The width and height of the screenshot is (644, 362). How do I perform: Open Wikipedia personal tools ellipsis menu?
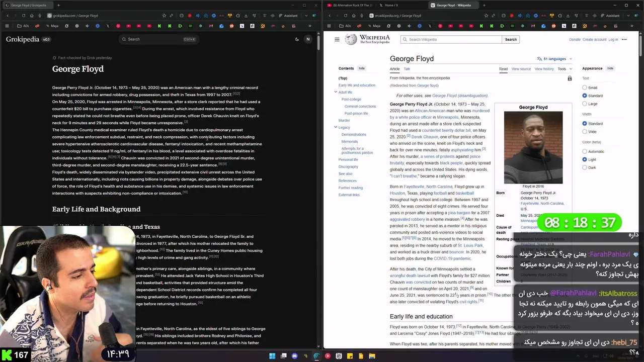pyautogui.click(x=624, y=39)
